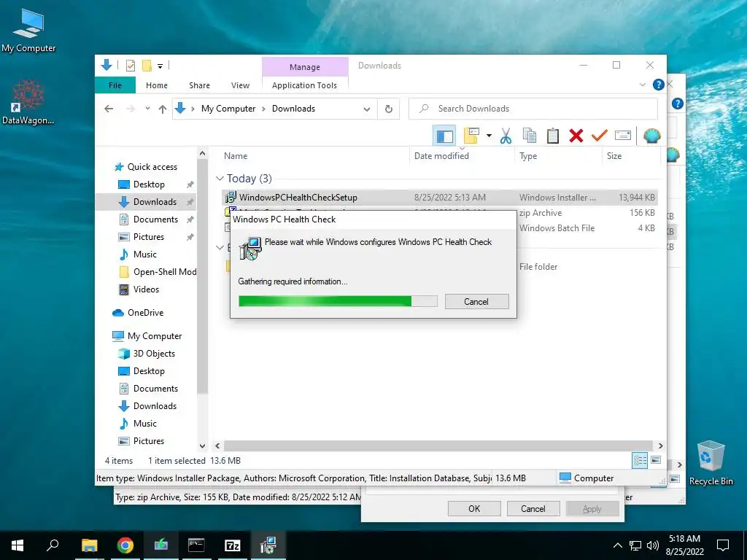Image resolution: width=747 pixels, height=560 pixels.
Task: Click the folder options toolbar icon
Action: [471, 136]
